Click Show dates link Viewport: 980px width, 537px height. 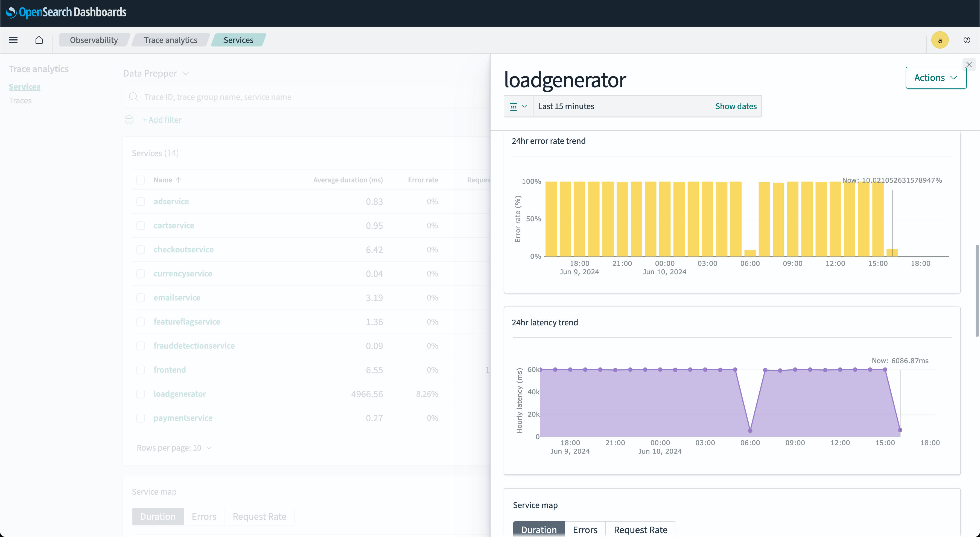tap(735, 106)
